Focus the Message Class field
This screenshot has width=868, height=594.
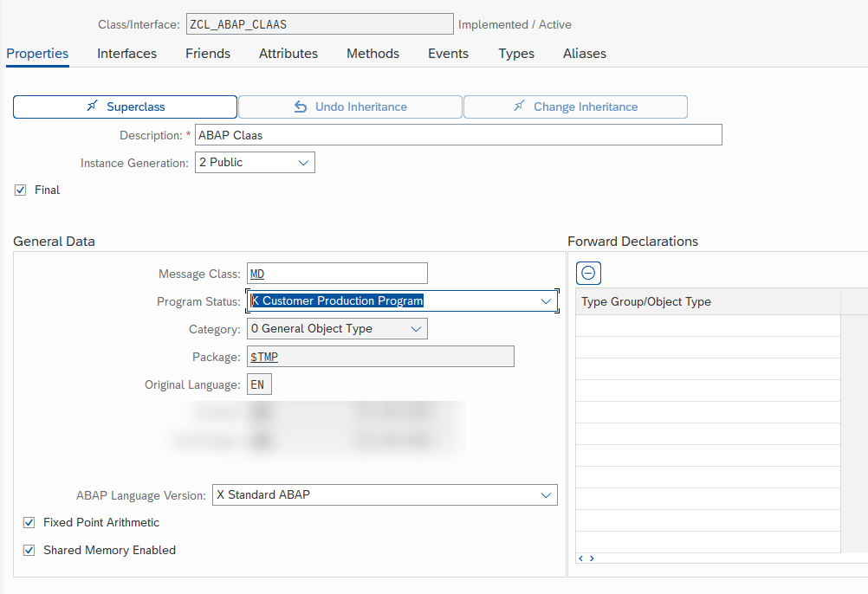point(337,274)
